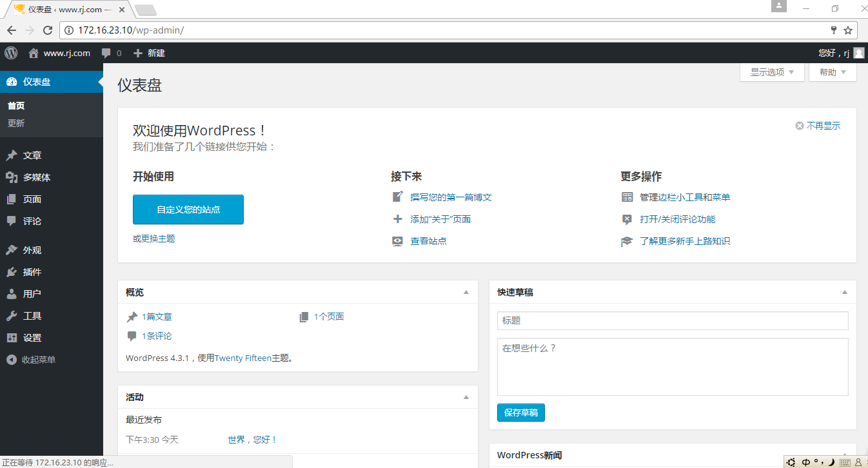
Task: Click the 评论 comment icon in sidebar
Action: click(12, 221)
